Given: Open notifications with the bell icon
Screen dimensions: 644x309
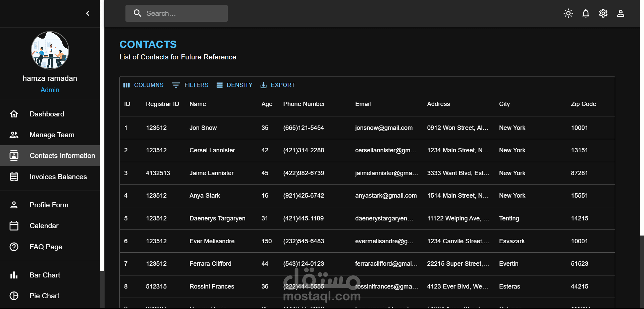Looking at the screenshot, I should (586, 13).
